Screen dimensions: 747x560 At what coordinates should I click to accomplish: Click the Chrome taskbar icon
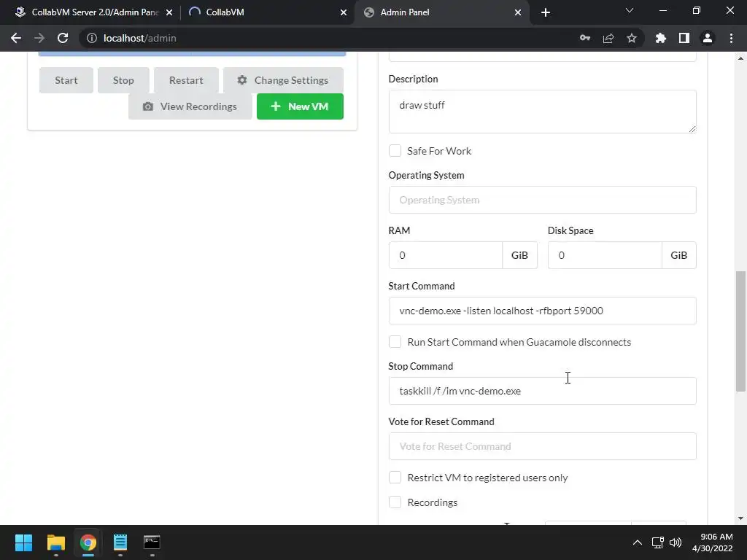click(x=88, y=542)
